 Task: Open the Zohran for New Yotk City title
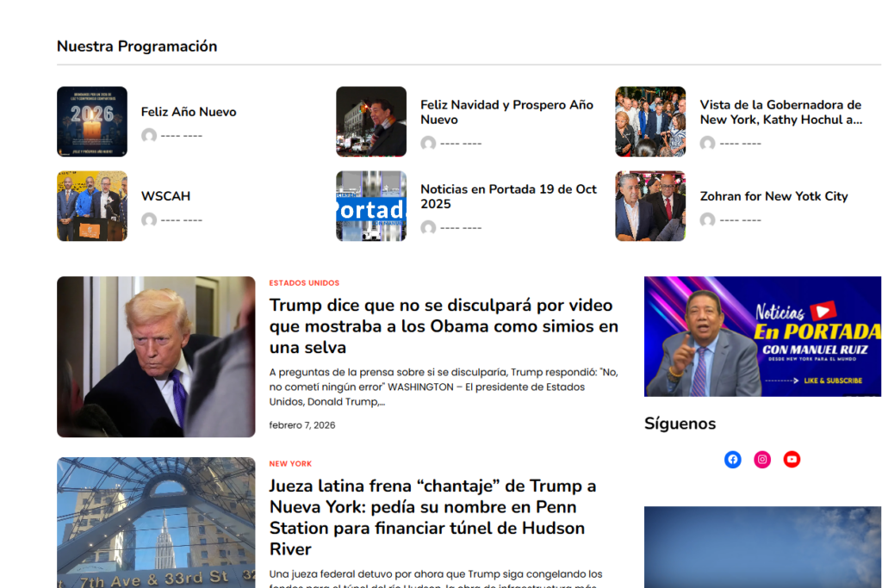[773, 196]
